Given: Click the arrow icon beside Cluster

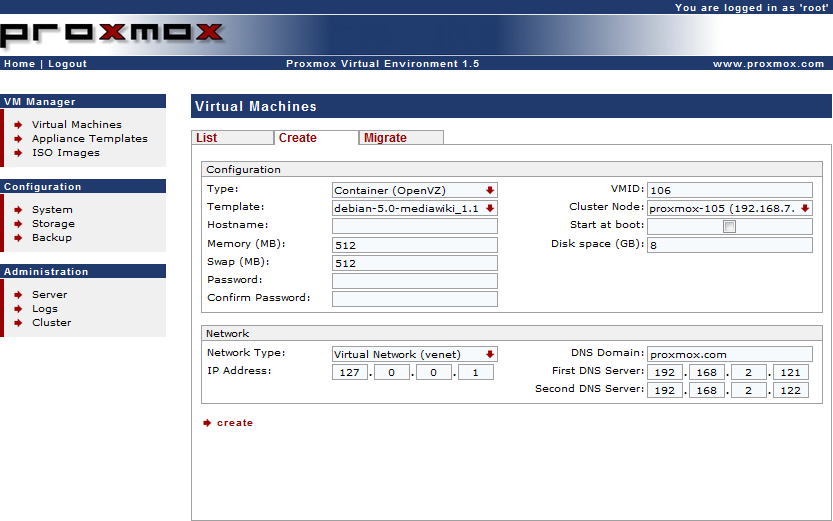Looking at the screenshot, I should [x=19, y=323].
